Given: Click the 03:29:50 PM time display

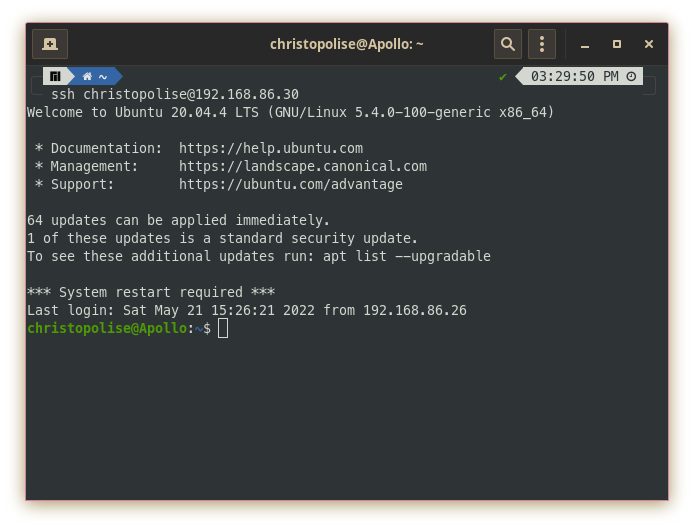Looking at the screenshot, I should [x=574, y=76].
